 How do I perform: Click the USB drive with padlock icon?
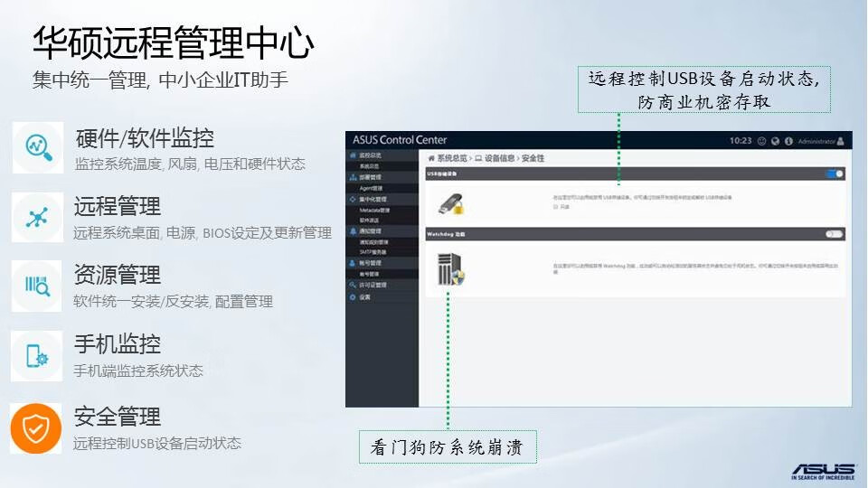point(451,204)
